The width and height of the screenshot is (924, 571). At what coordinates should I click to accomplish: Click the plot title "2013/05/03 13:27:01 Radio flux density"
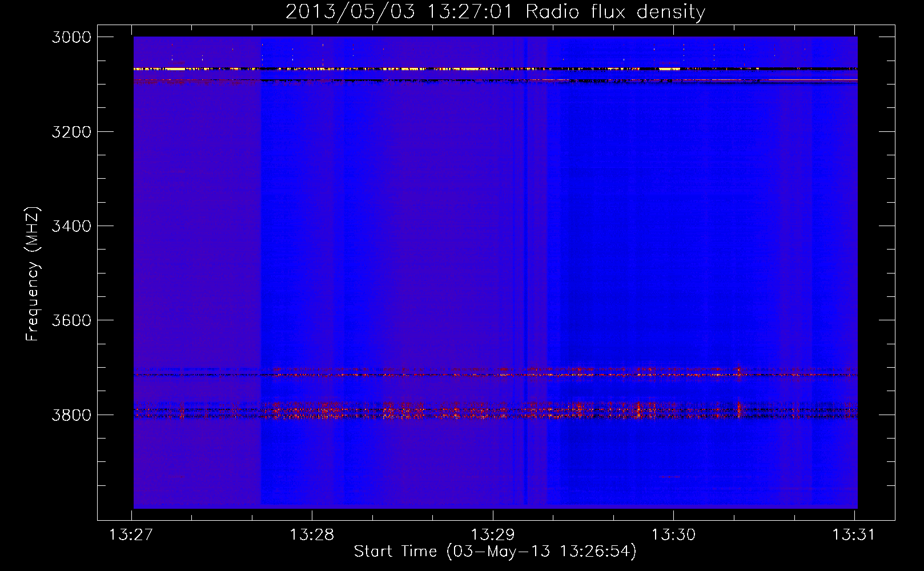pos(495,12)
